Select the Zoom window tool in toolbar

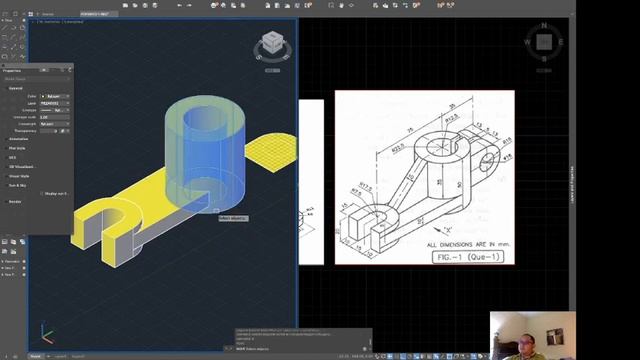(x=331, y=5)
